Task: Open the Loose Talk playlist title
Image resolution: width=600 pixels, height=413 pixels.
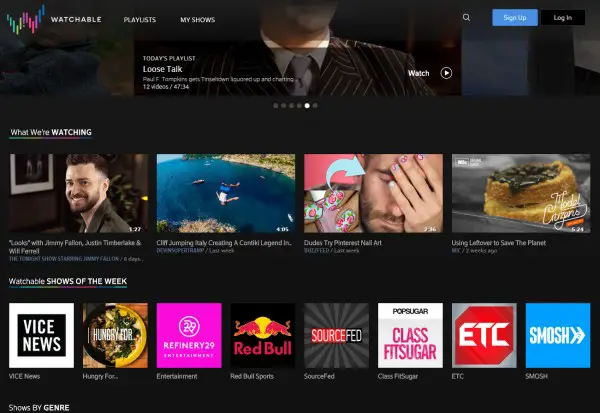Action: pos(163,69)
